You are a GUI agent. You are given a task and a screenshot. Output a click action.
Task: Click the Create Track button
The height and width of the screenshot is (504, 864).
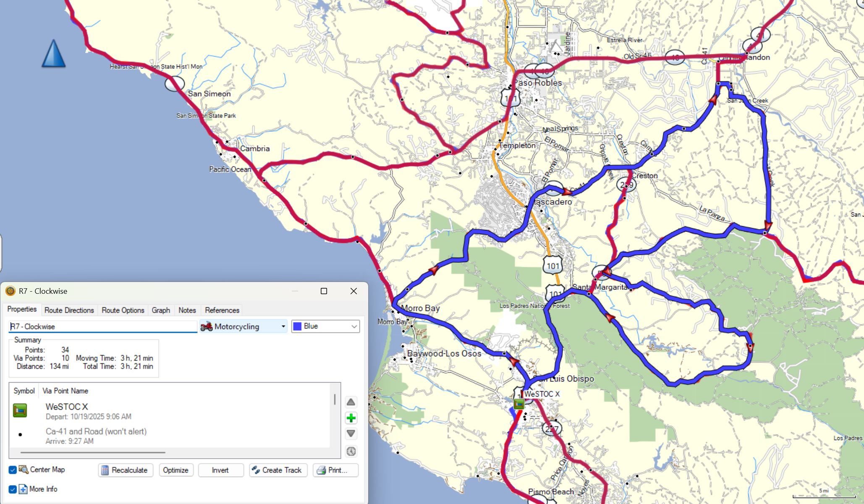[x=278, y=470]
